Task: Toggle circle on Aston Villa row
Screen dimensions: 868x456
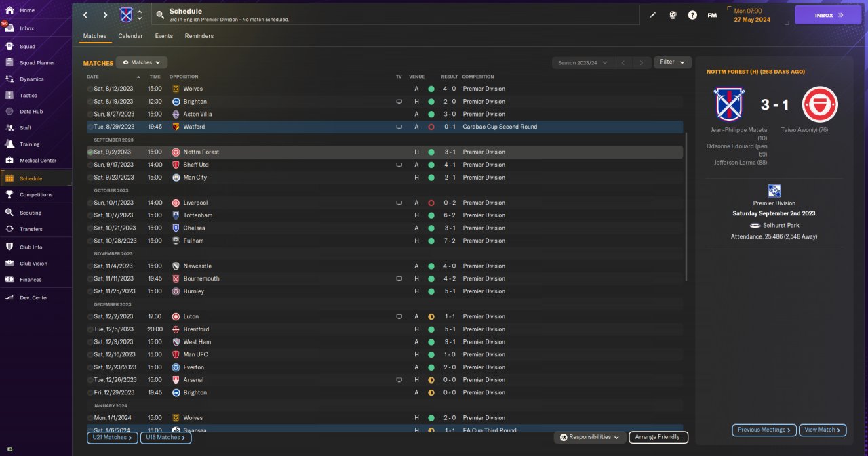Action: point(90,115)
